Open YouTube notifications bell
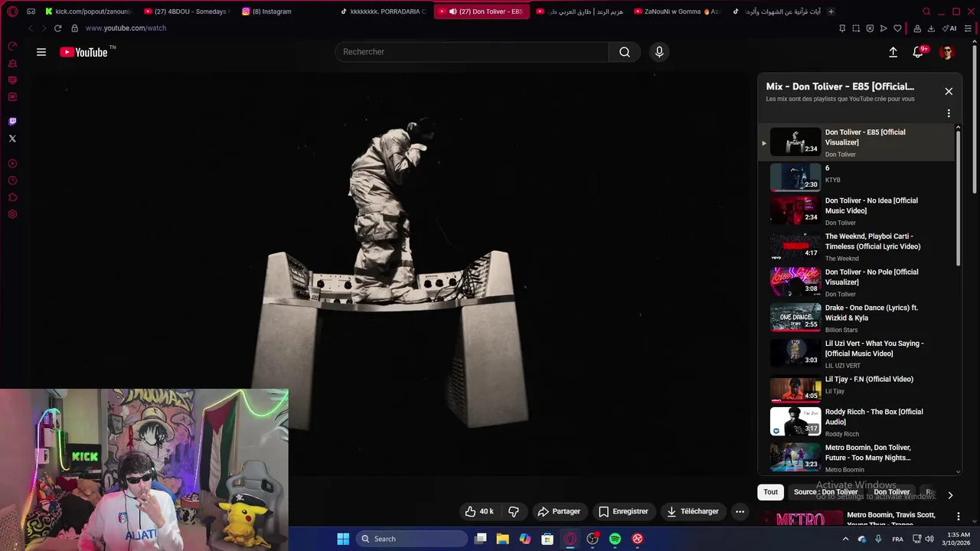 tap(918, 52)
